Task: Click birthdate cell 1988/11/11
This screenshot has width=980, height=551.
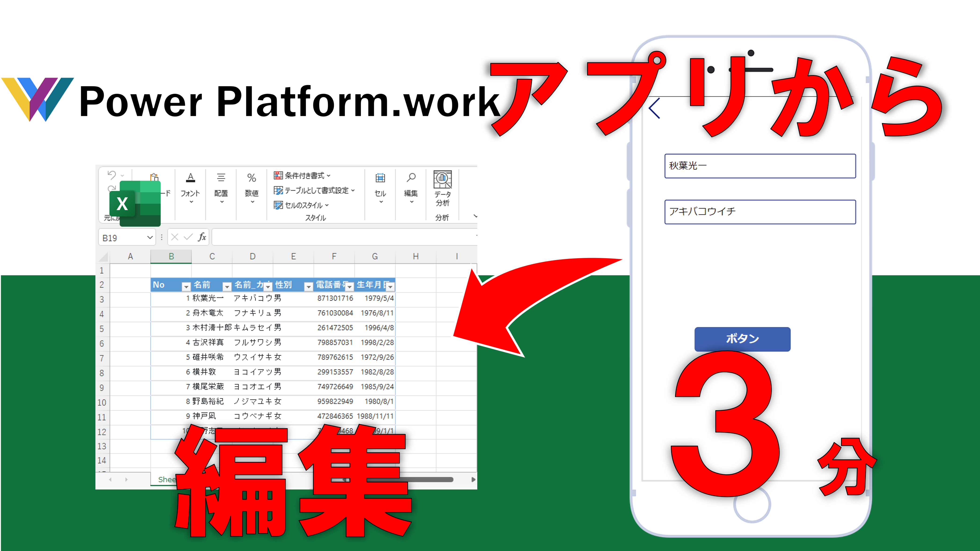Action: tap(375, 416)
